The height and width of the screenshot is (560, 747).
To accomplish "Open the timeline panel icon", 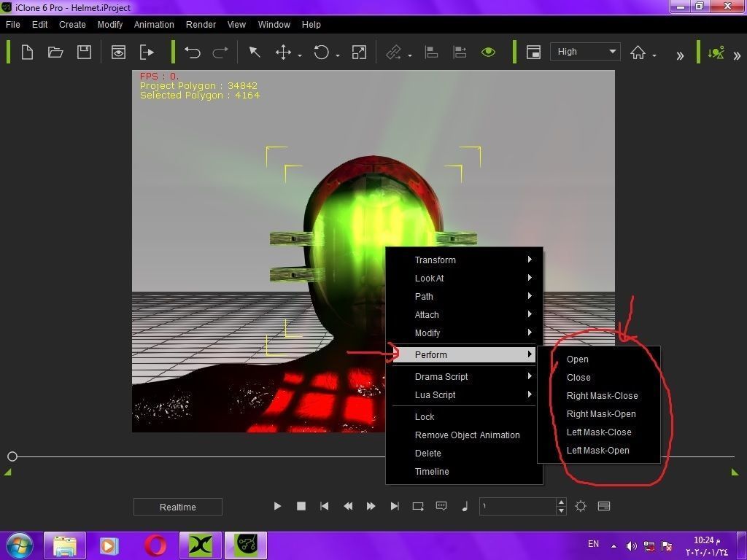I will click(604, 506).
